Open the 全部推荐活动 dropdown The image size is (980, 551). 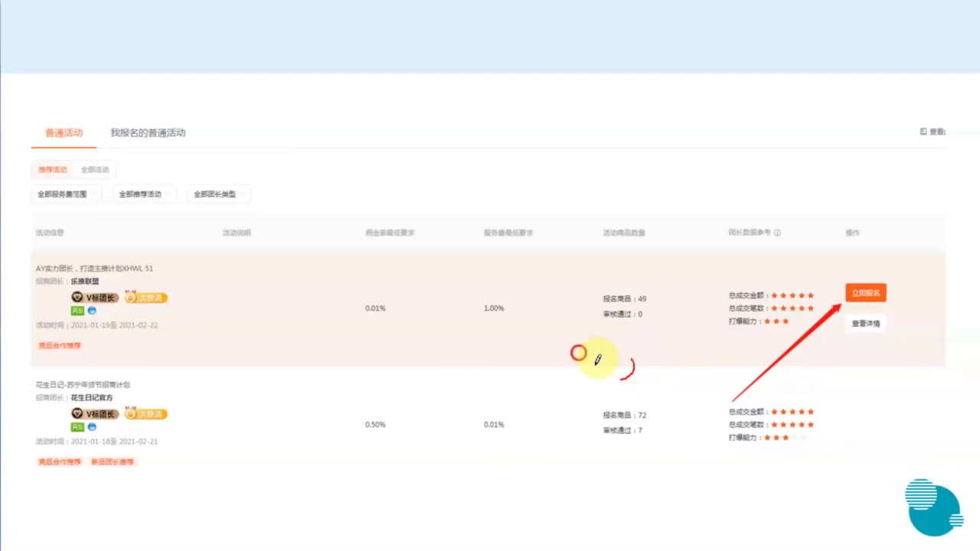(x=145, y=194)
